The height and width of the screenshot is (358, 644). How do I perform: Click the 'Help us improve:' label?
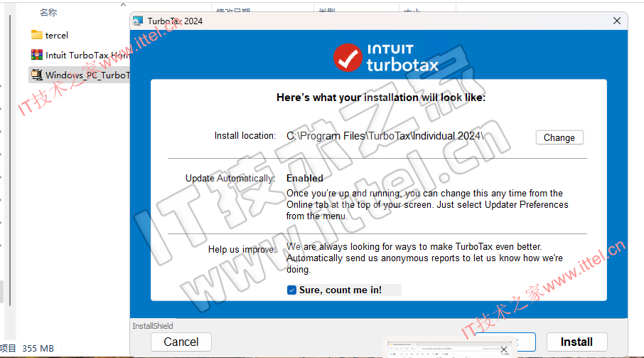[x=242, y=250]
